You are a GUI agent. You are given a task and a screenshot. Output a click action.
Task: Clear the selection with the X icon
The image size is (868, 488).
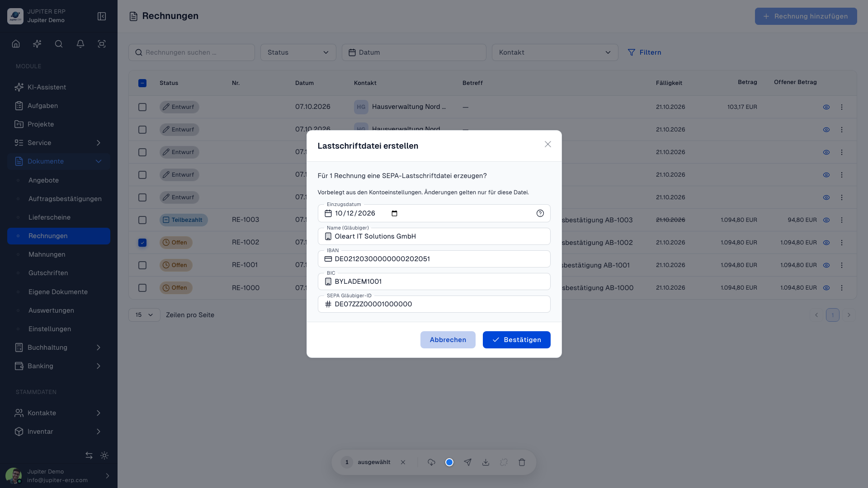point(403,462)
